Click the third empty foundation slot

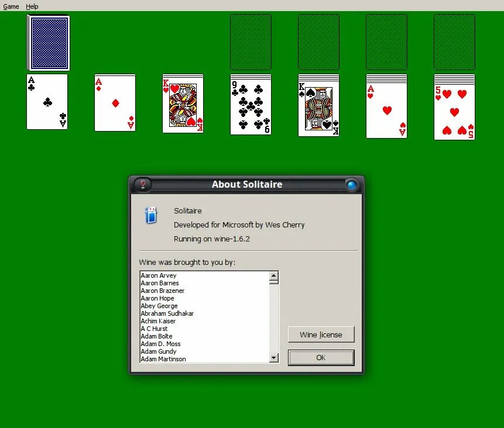pyautogui.click(x=386, y=42)
